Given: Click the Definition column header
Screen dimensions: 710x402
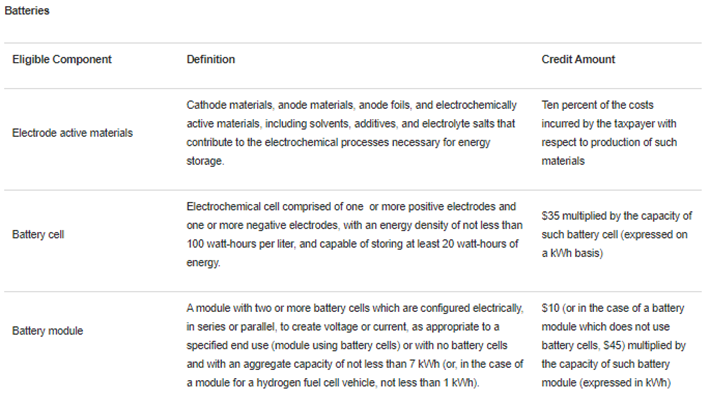Looking at the screenshot, I should pos(211,60).
